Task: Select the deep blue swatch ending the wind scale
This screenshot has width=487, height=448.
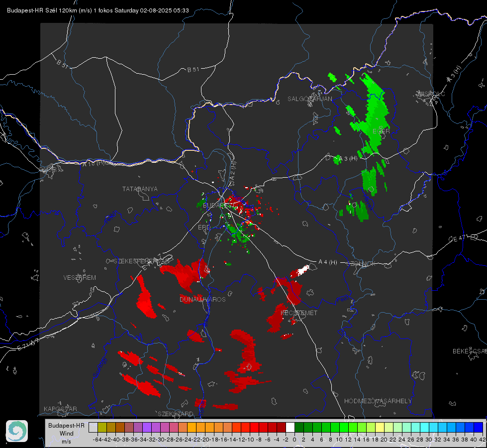Action: coord(479,427)
